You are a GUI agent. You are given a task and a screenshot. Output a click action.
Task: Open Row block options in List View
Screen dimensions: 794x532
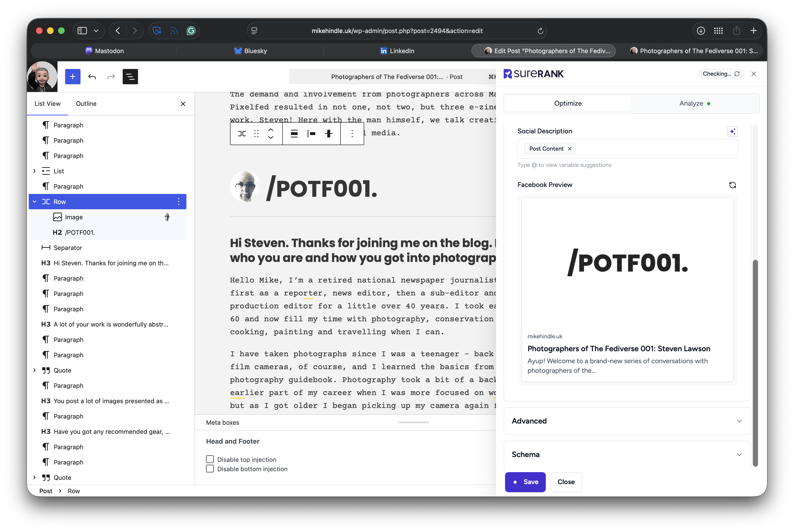[178, 202]
